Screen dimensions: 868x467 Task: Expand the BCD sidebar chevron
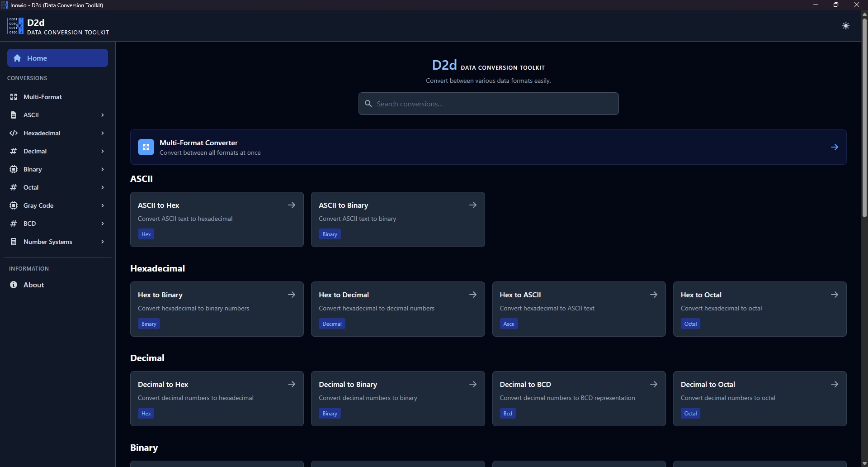[103, 224]
